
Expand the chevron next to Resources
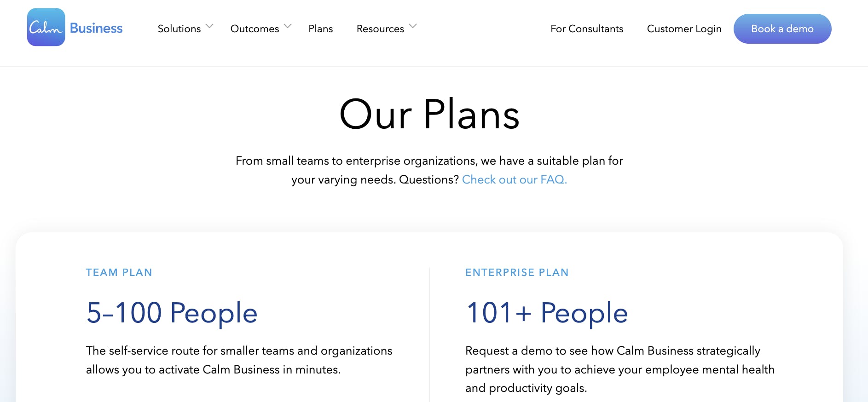413,26
